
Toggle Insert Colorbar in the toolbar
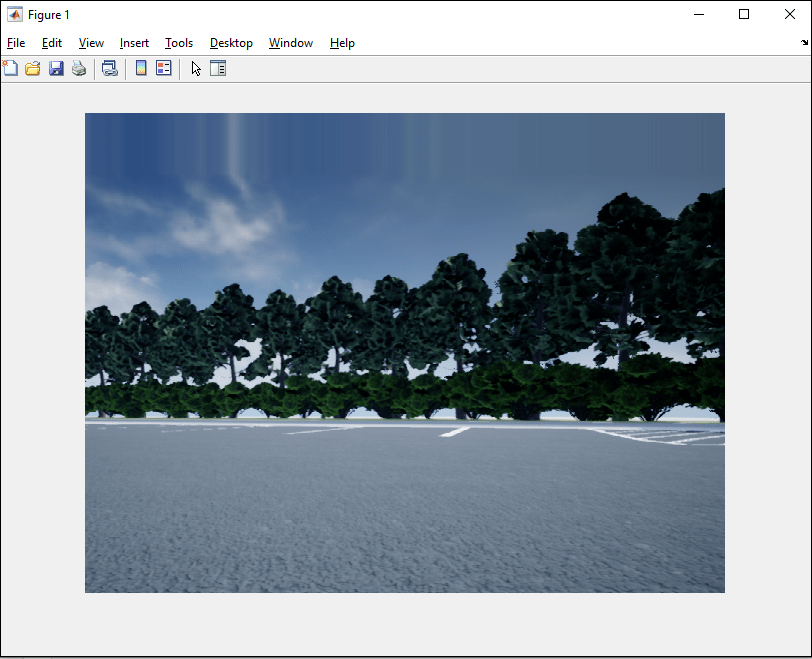(141, 69)
